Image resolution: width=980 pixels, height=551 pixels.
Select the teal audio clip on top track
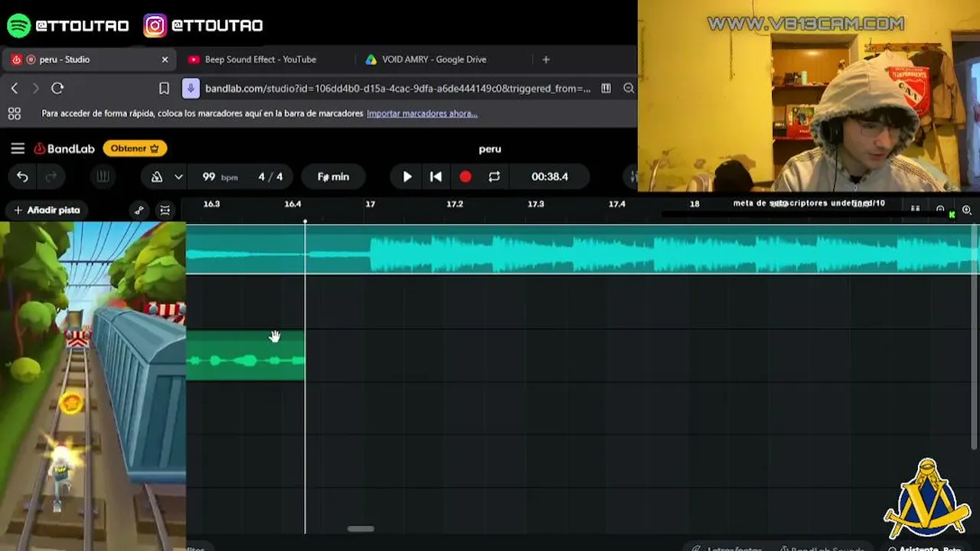[582, 249]
